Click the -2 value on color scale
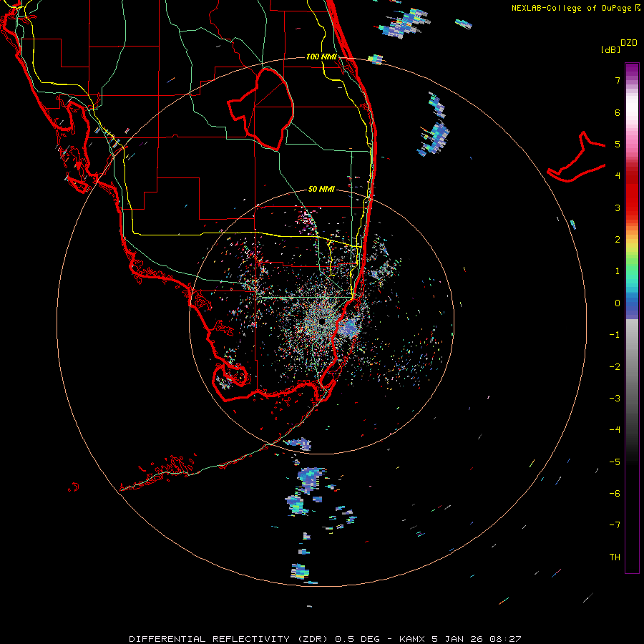 [615, 366]
